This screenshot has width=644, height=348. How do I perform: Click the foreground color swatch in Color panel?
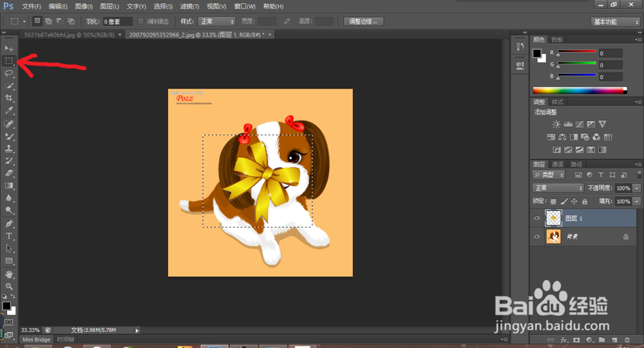coord(537,53)
